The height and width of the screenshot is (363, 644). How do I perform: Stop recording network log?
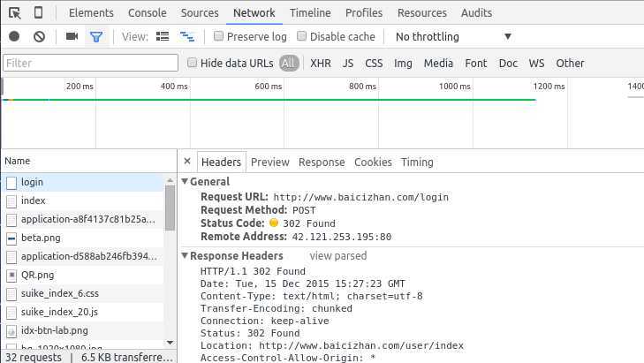pos(14,36)
